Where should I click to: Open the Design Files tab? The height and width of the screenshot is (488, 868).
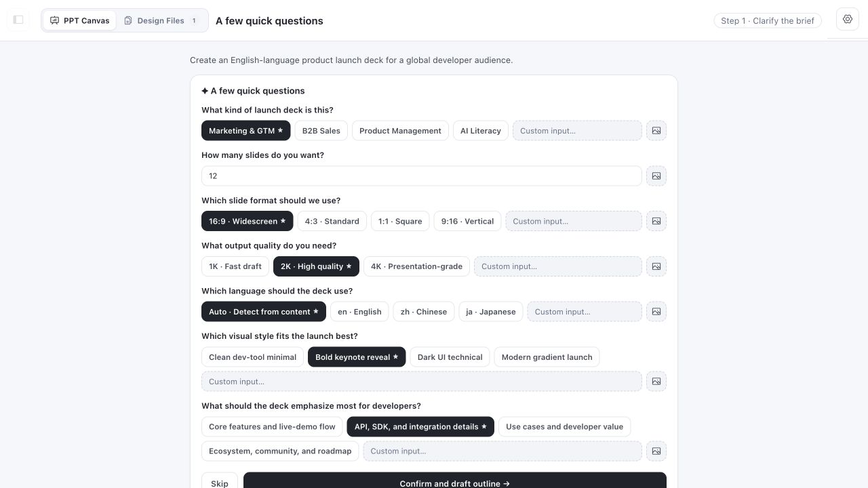161,20
